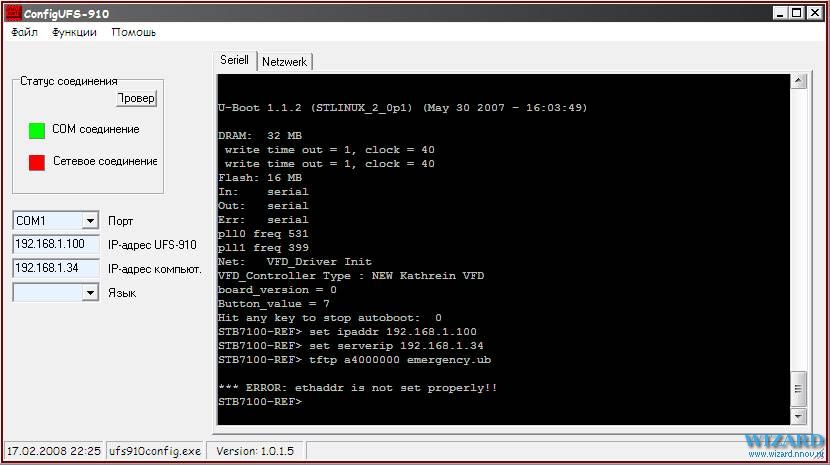830x465 pixels.
Task: Click the status bar 'Version: 1.0.1.5' entry
Action: pos(255,451)
